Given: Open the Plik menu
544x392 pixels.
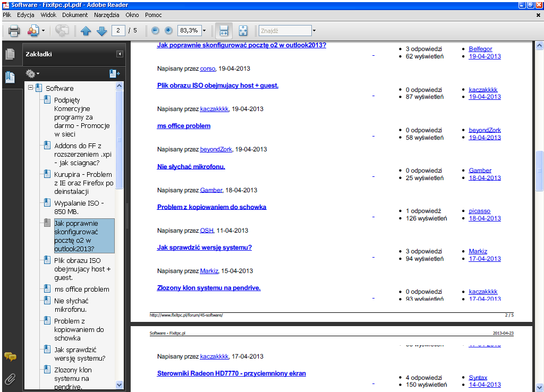Looking at the screenshot, I should (x=7, y=15).
